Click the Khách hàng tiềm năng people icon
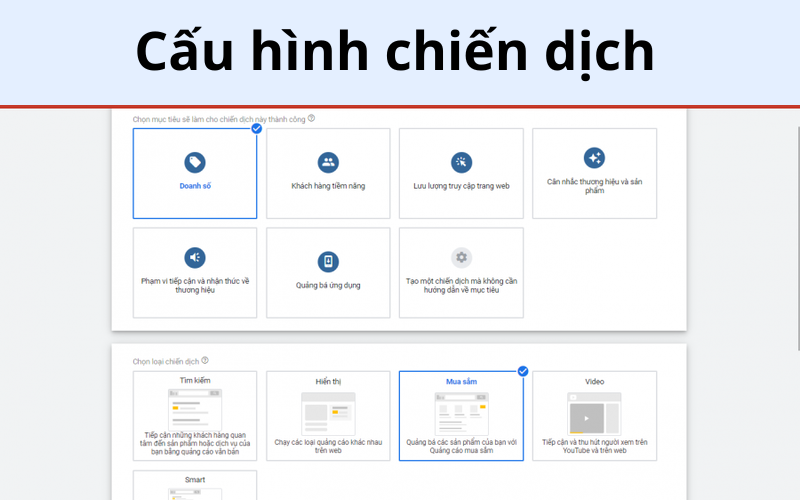This screenshot has height=500, width=800. (328, 163)
